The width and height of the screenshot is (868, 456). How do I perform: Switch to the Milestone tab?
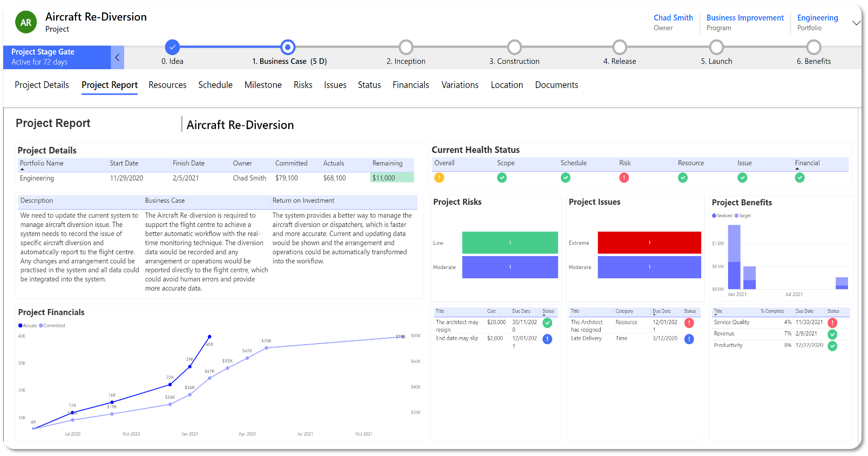pos(263,85)
